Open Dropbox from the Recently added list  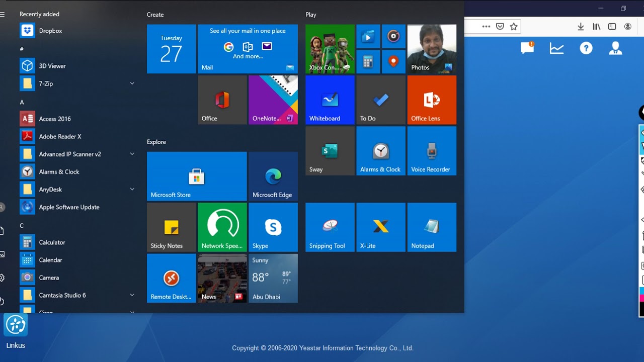tap(77, 31)
